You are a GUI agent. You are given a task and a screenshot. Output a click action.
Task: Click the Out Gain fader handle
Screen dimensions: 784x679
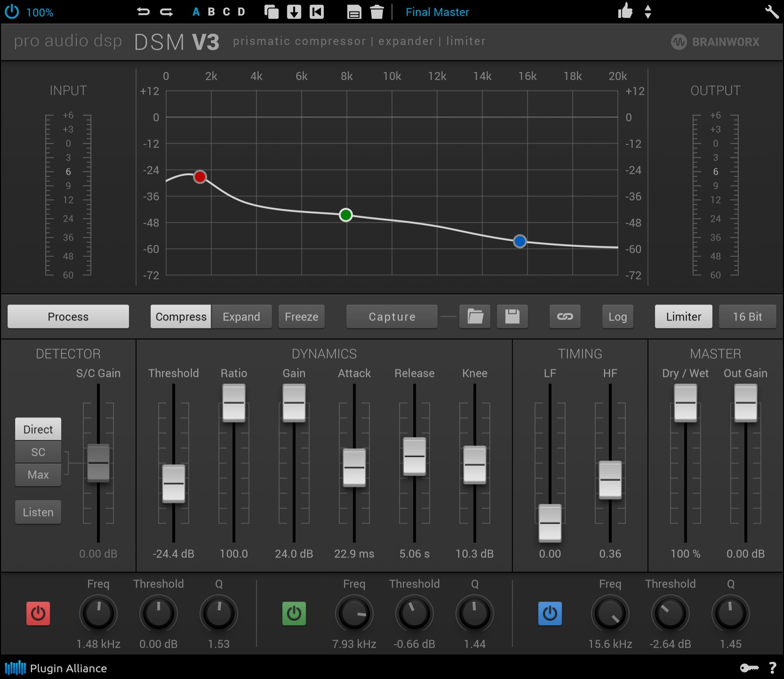(x=746, y=403)
